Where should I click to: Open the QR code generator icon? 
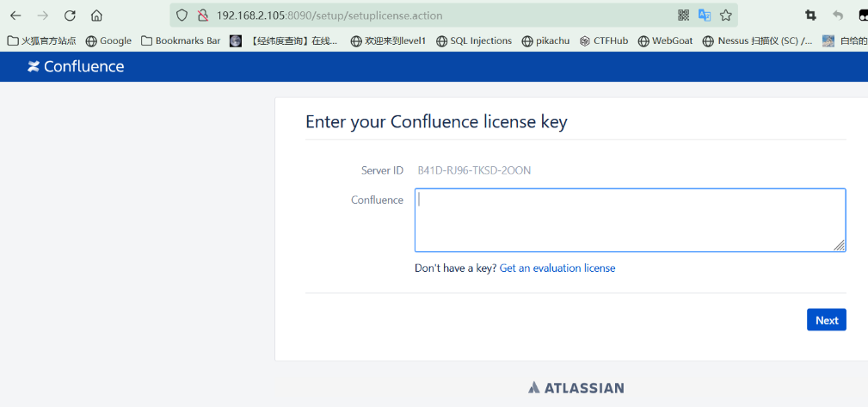coord(683,15)
